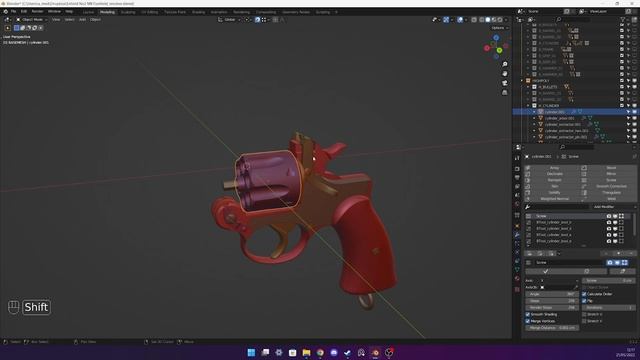This screenshot has height=360, width=640.
Task: Toggle X-ray display in viewport header
Action: [x=474, y=20]
